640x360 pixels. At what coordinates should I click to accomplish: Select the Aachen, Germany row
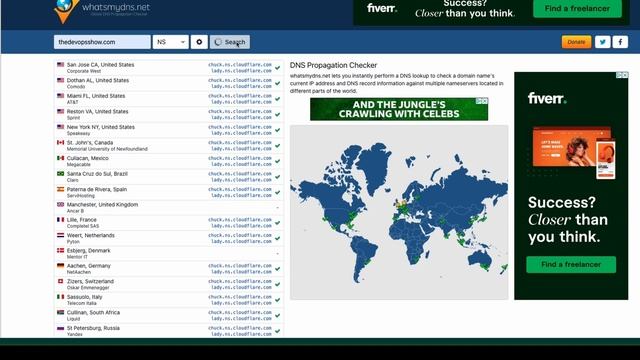169,269
